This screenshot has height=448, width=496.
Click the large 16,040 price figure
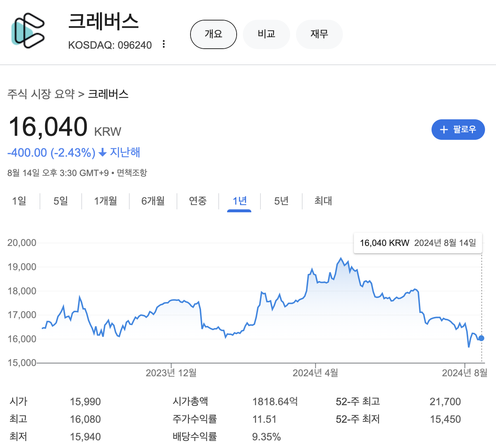point(48,127)
